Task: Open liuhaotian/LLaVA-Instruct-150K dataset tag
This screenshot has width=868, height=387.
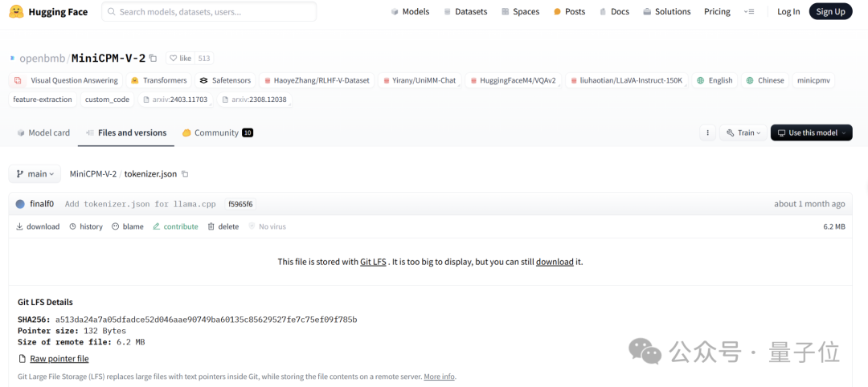Action: [627, 80]
